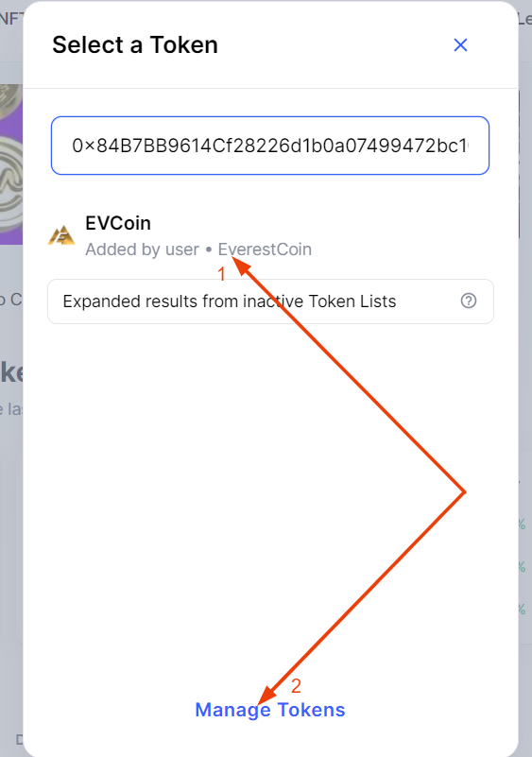The width and height of the screenshot is (532, 757).
Task: Click the red annotation number 1
Action: [221, 274]
